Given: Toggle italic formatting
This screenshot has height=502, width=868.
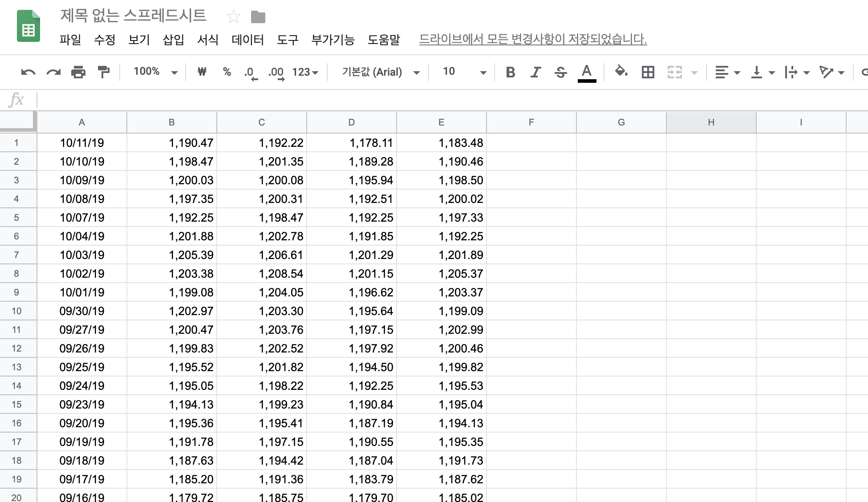Looking at the screenshot, I should [x=535, y=72].
